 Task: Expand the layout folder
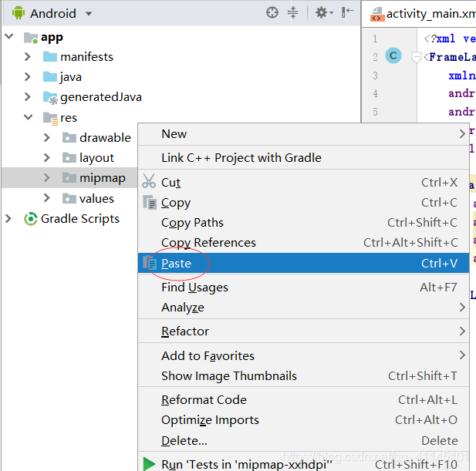tap(47, 158)
